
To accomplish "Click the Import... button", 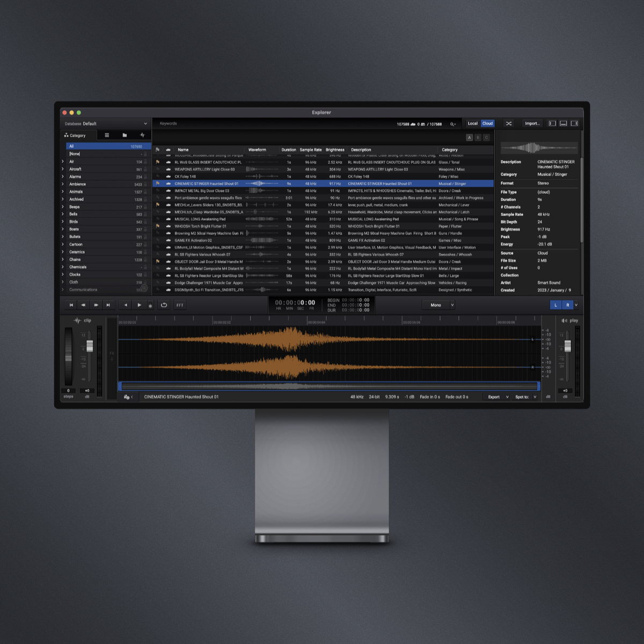I will point(532,123).
